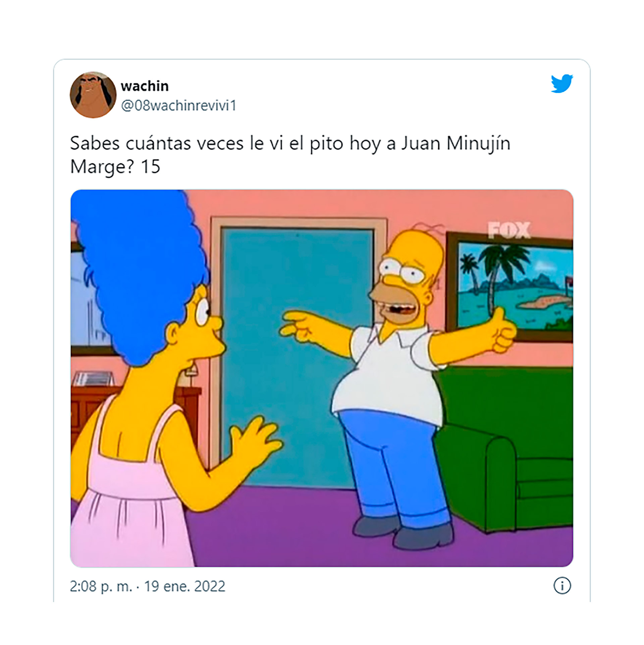Image resolution: width=644 pixels, height=645 pixels.
Task: Open the tweet info circle icon
Action: (562, 586)
